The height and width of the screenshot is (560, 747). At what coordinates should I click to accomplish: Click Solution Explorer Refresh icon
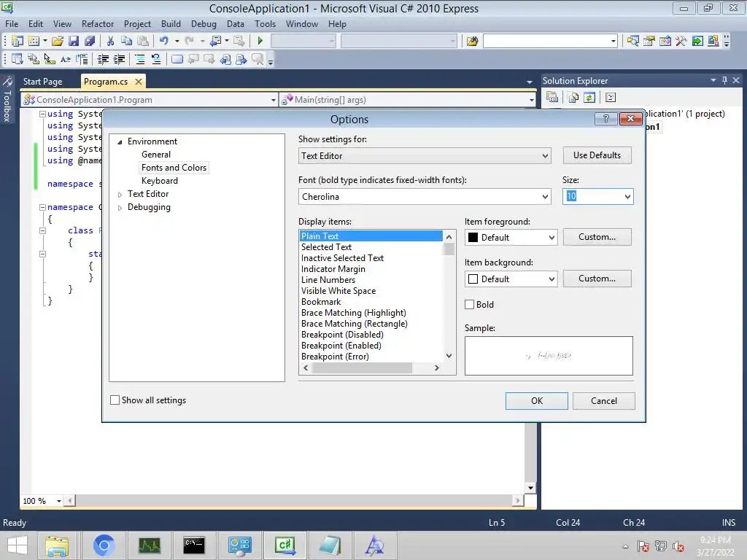point(589,97)
